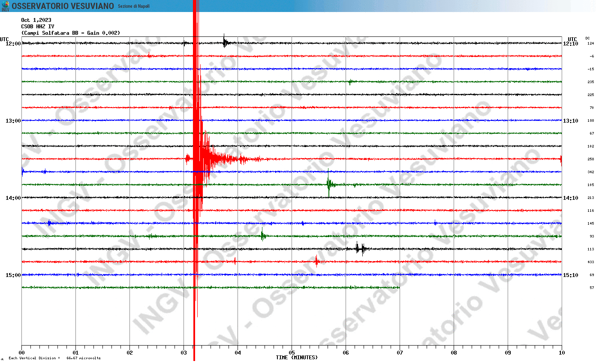Click minute tick label 02 on the axis
Viewport: 596px width, 364px height.
130,353
